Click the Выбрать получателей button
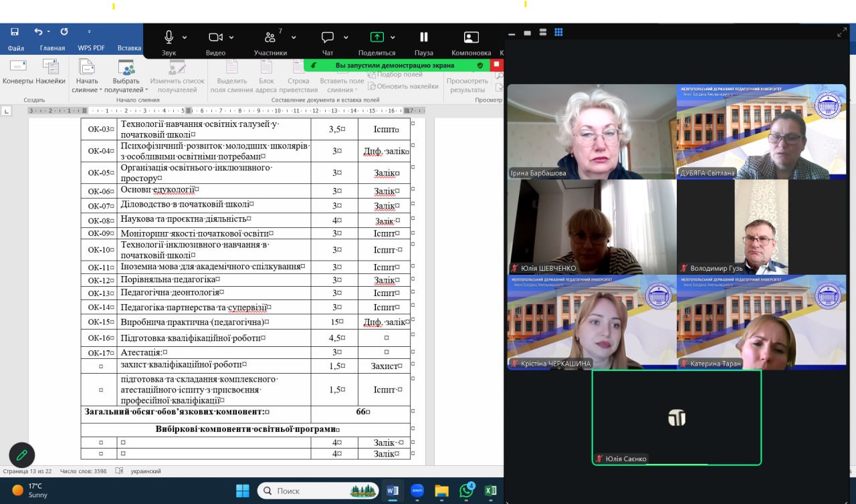 pyautogui.click(x=126, y=76)
